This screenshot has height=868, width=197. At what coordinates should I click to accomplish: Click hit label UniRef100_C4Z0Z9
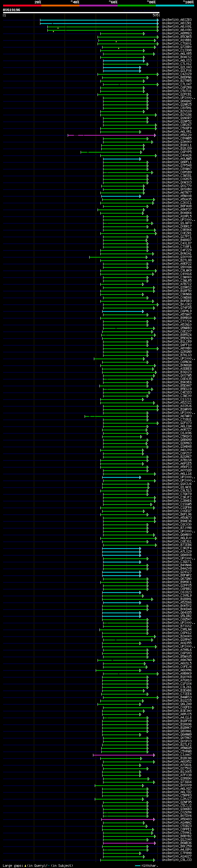(x=177, y=74)
